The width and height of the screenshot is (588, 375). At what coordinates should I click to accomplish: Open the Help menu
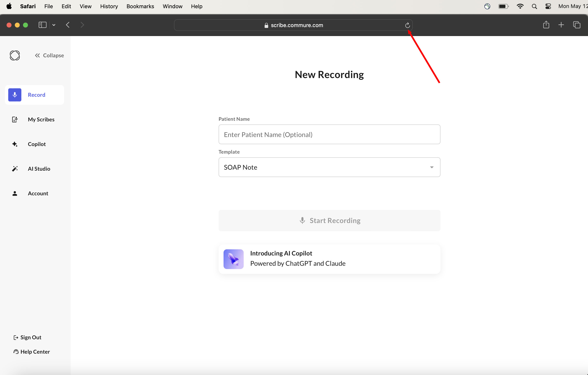click(x=197, y=6)
